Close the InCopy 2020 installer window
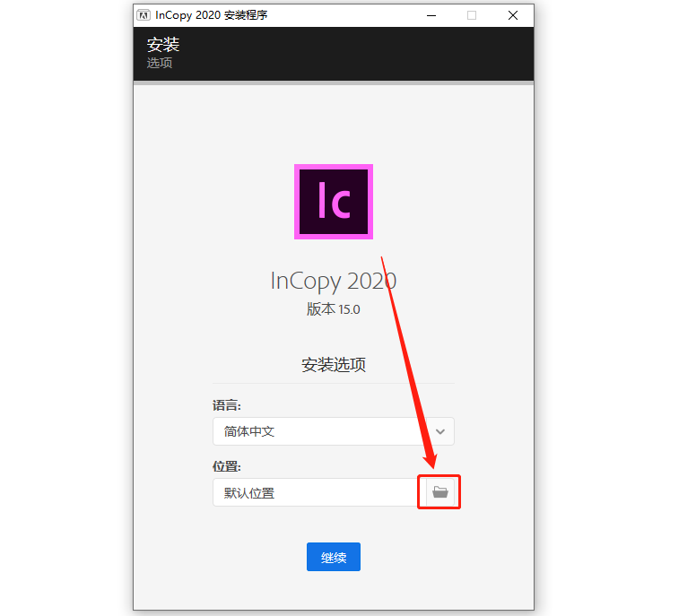Image resolution: width=696 pixels, height=616 pixels. [513, 15]
